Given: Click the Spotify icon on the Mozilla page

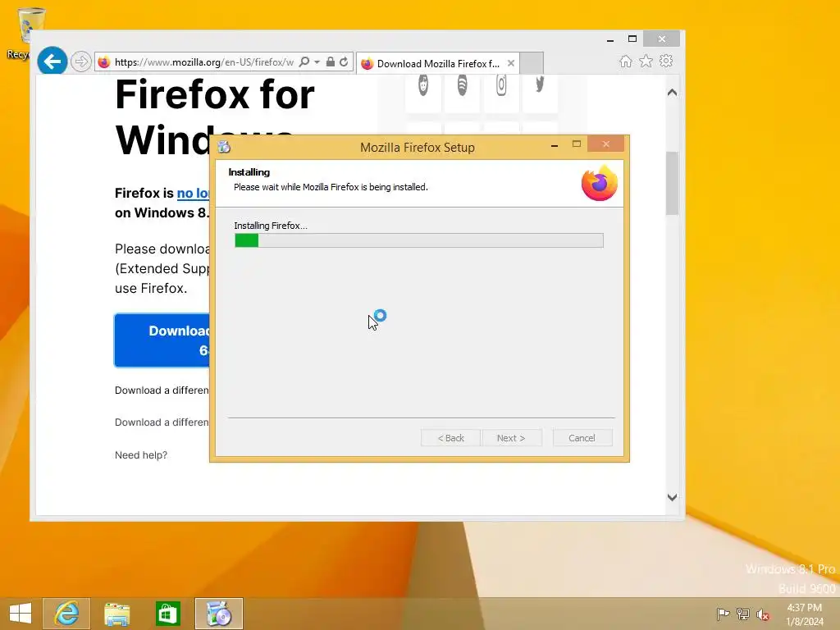Looking at the screenshot, I should click(x=463, y=85).
